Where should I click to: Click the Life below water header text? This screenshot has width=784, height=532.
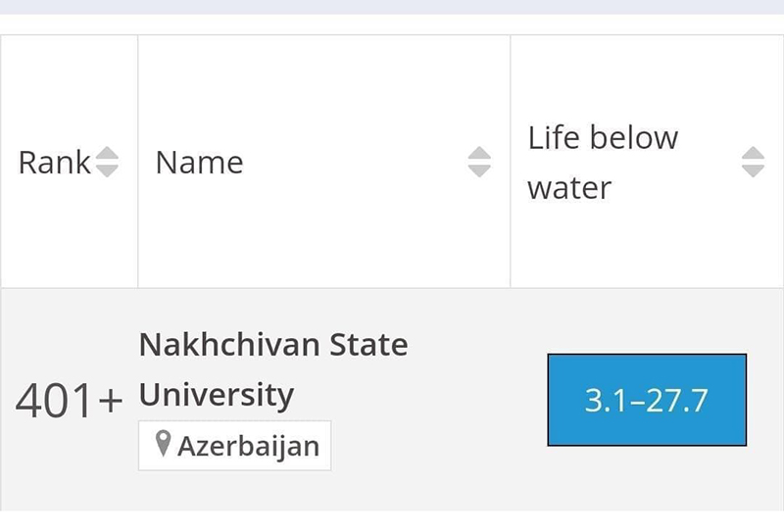pyautogui.click(x=603, y=163)
